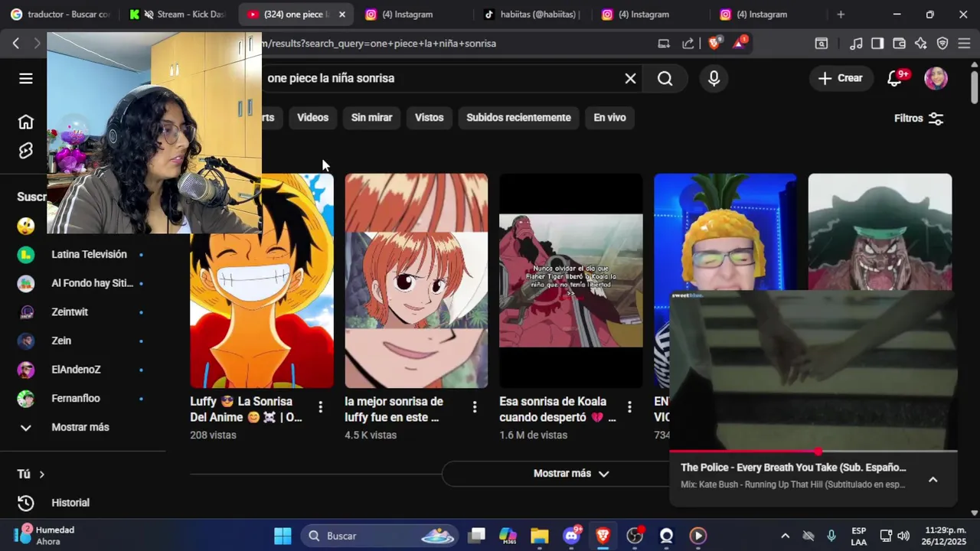The height and width of the screenshot is (551, 980).
Task: Expand the miniplayer queue chevron
Action: tap(933, 479)
